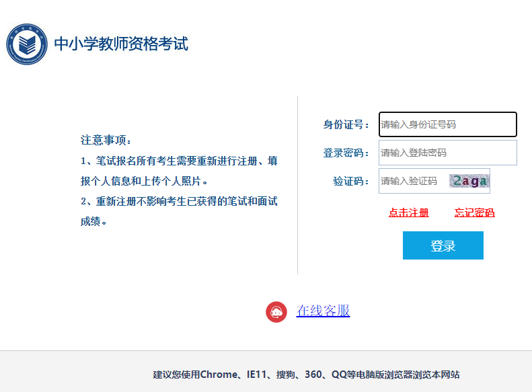532x392 pixels.
Task: Open the 在线客服 online support link
Action: click(323, 311)
